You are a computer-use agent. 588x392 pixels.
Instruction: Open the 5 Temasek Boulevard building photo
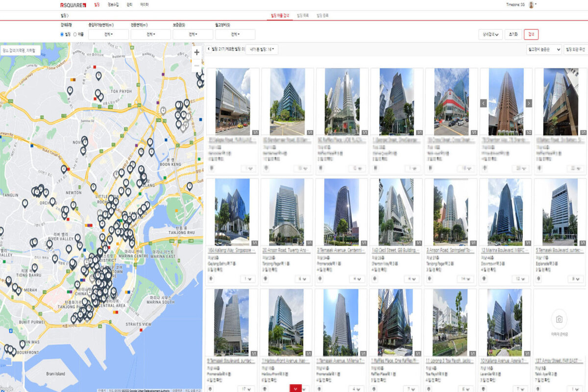point(560,212)
